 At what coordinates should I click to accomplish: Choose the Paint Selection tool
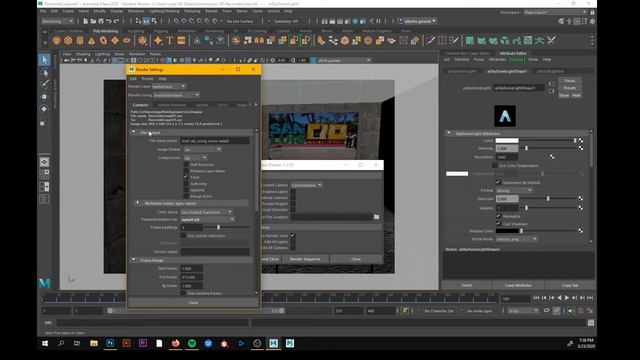pyautogui.click(x=44, y=84)
